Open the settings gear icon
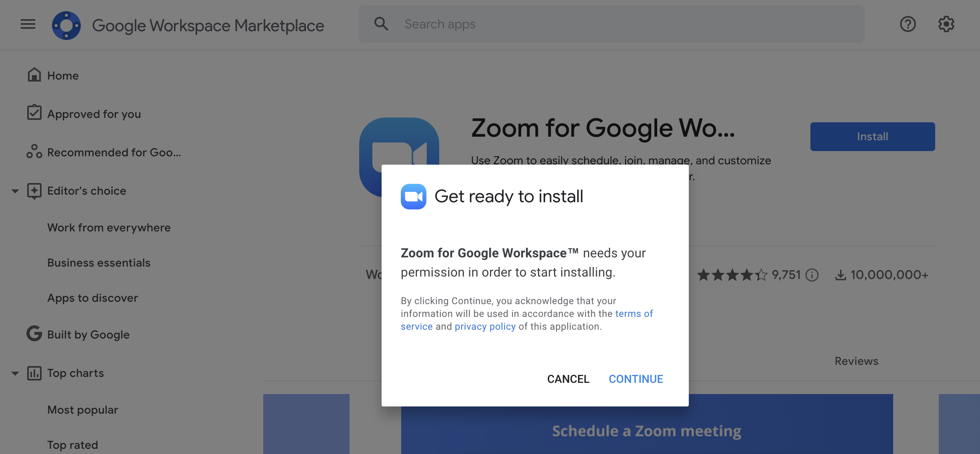Image resolution: width=980 pixels, height=454 pixels. [x=946, y=24]
